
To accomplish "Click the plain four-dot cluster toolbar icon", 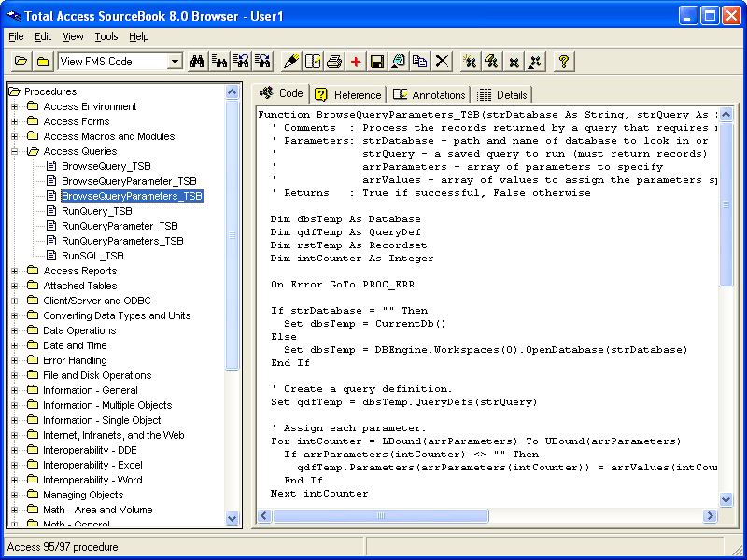I will click(x=514, y=62).
